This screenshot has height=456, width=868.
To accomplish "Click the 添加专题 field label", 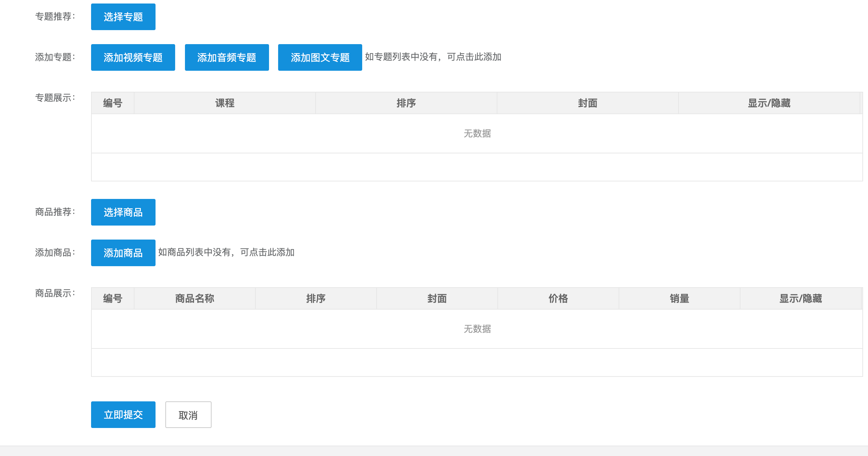I will point(55,57).
